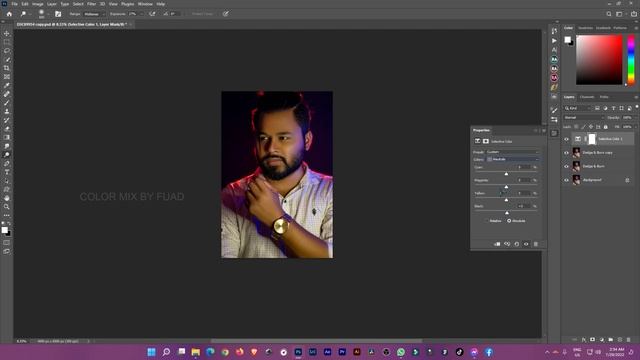Viewport: 640px width, 360px height.
Task: Select the Crop tool
Action: 7,68
